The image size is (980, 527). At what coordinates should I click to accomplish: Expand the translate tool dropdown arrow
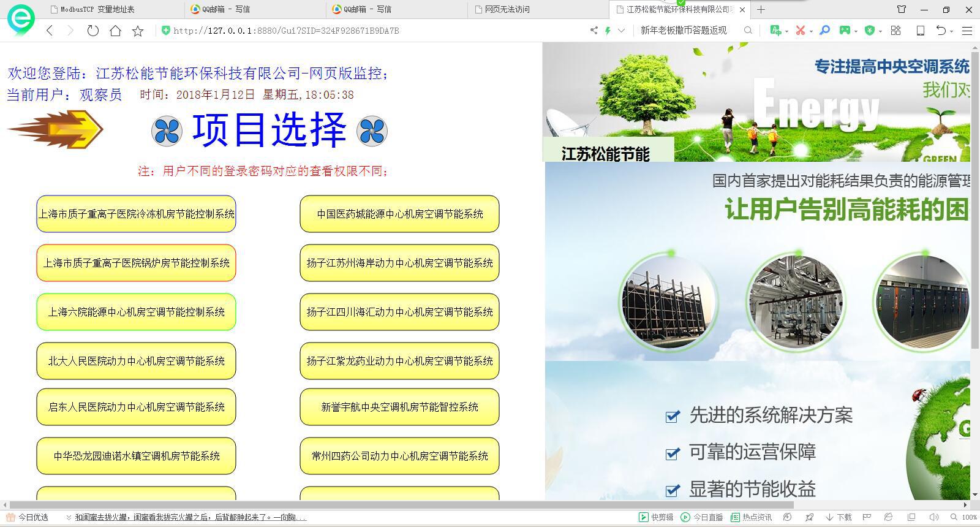point(787,31)
